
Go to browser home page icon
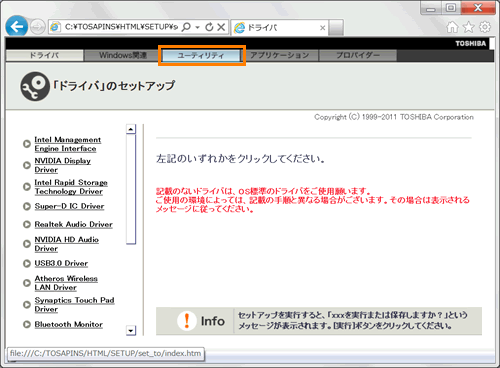452,27
